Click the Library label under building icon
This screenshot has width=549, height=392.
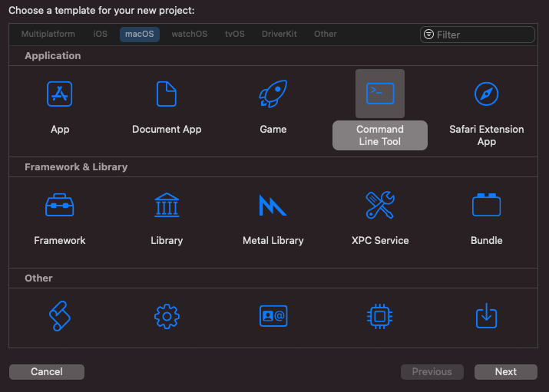coord(167,241)
